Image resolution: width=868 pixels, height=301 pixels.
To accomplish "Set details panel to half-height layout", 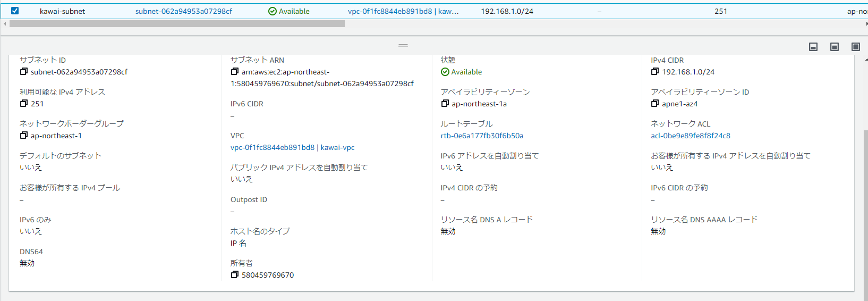I will pyautogui.click(x=835, y=47).
